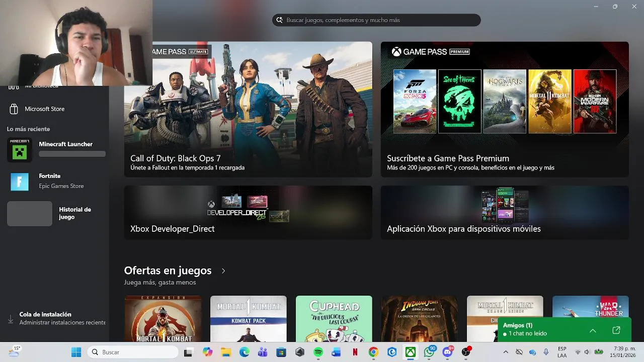Click the taskbar Buscar search box
644x362 pixels.
[x=132, y=352]
